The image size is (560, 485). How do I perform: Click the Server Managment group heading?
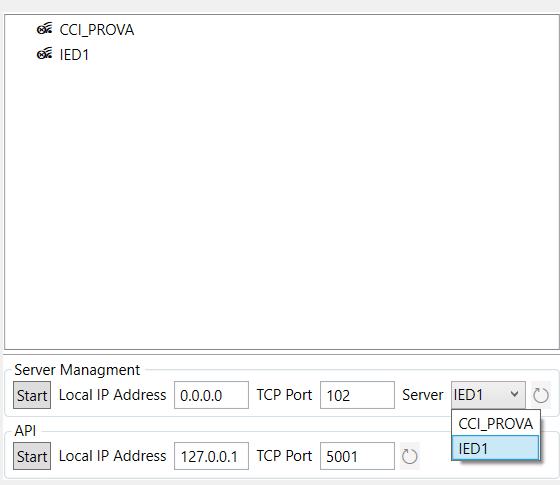point(77,370)
